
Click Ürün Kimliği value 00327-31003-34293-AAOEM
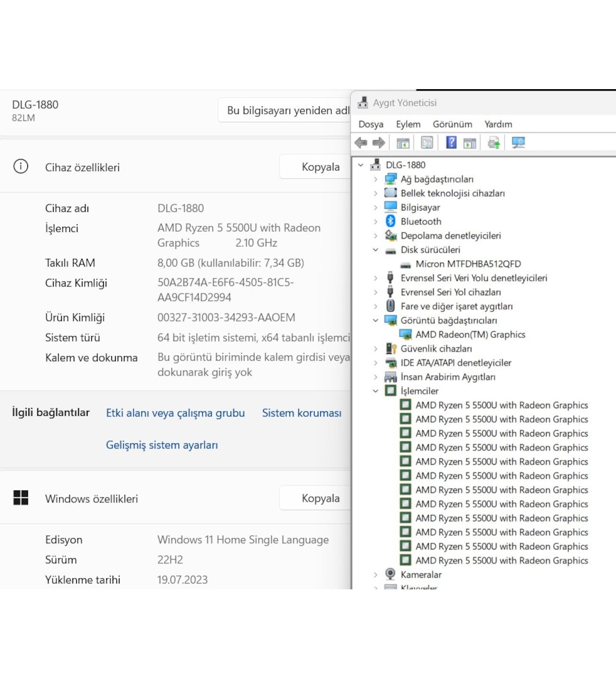tap(226, 318)
